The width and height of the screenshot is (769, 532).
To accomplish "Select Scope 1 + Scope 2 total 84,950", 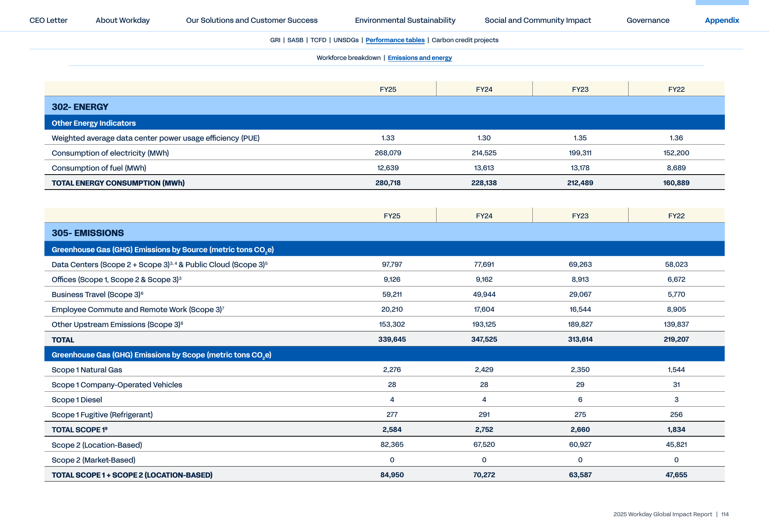I will pyautogui.click(x=392, y=475).
